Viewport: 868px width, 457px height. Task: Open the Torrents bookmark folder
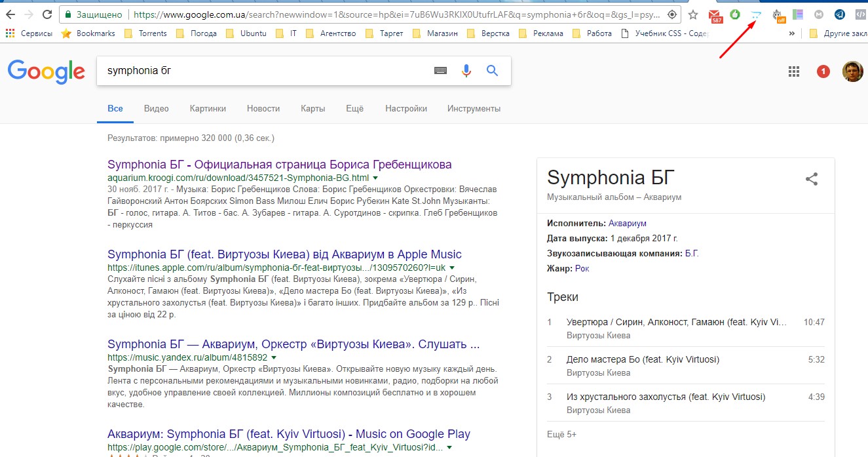pos(145,33)
